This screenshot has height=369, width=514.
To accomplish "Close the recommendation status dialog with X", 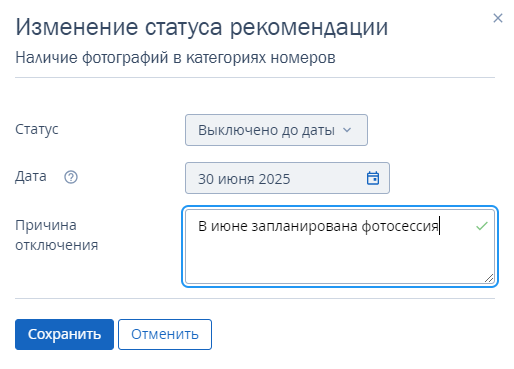I will pos(498,18).
